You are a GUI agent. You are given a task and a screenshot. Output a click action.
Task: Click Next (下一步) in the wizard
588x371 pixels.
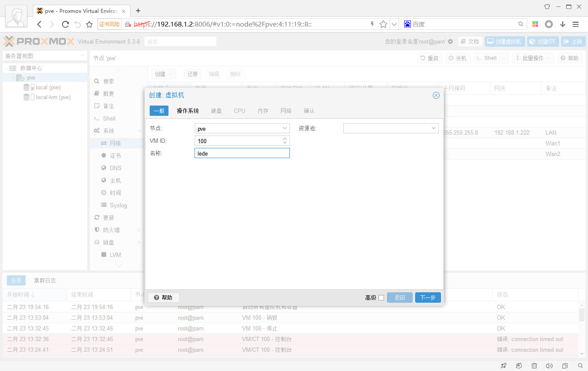428,297
